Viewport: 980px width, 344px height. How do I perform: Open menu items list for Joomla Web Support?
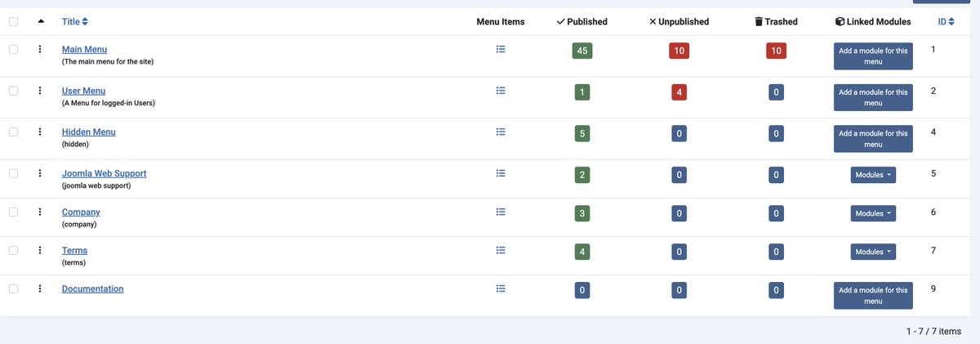[501, 173]
